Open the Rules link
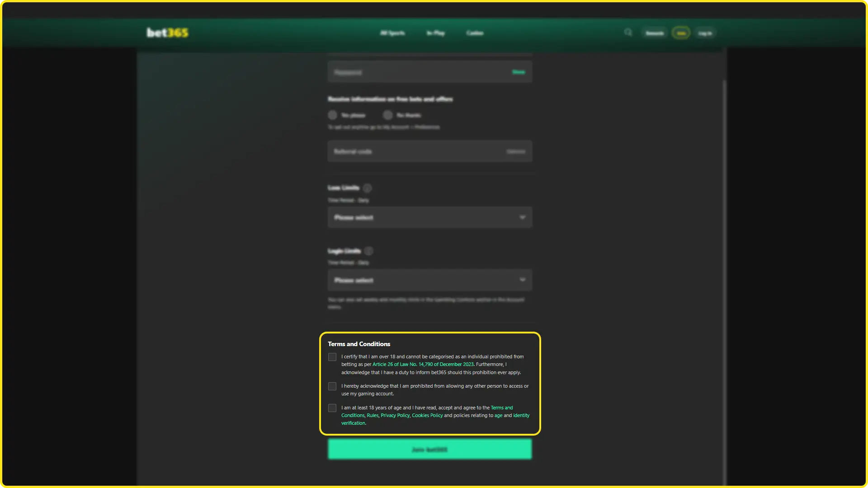The height and width of the screenshot is (488, 868). click(373, 416)
